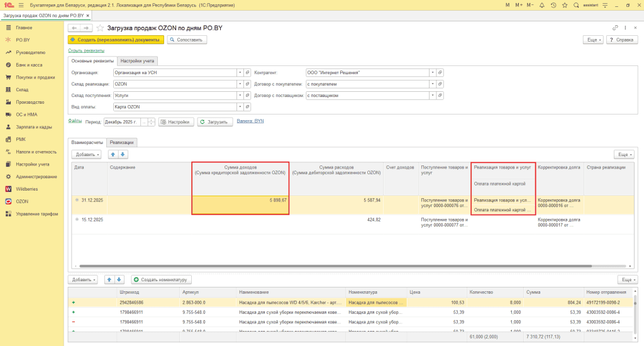This screenshot has width=644, height=346.
Task: Expand Договор с поставщиком dropdown
Action: (433, 96)
